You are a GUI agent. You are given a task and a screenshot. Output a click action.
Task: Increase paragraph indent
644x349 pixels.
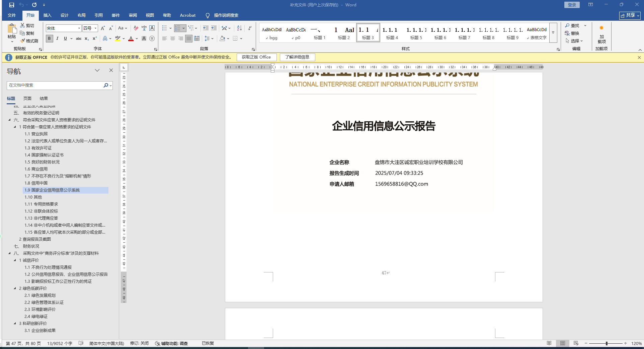(214, 28)
